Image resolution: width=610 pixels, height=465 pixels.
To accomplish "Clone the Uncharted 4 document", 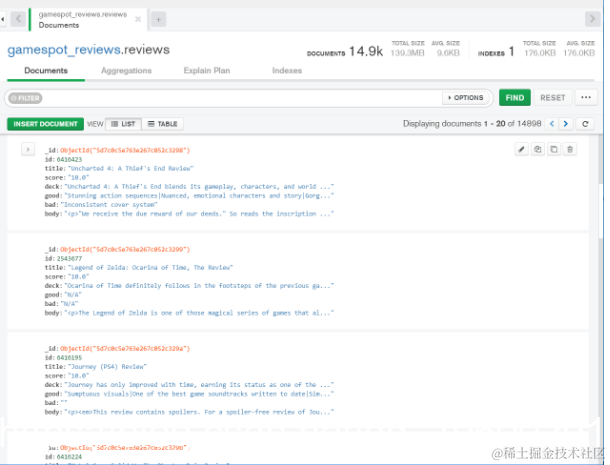I will tap(554, 149).
